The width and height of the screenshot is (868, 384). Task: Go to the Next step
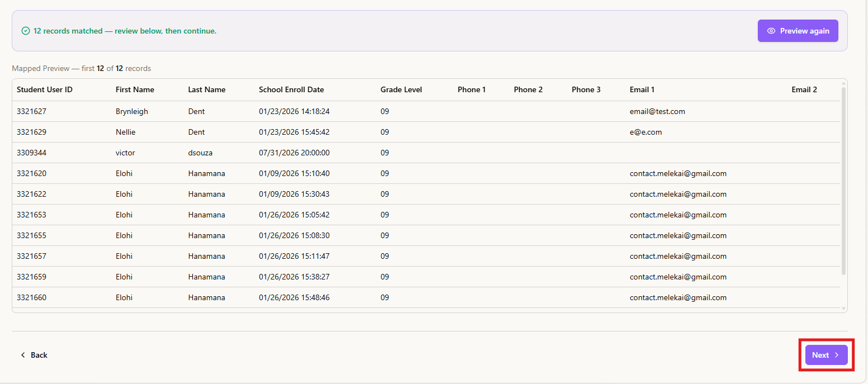[x=826, y=355]
